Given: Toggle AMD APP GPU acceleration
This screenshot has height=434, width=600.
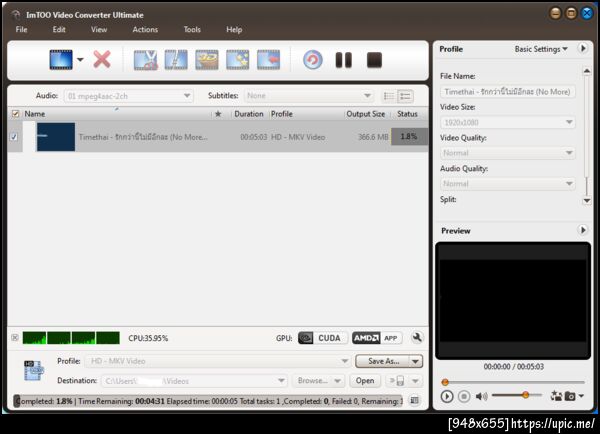Looking at the screenshot, I should (377, 338).
